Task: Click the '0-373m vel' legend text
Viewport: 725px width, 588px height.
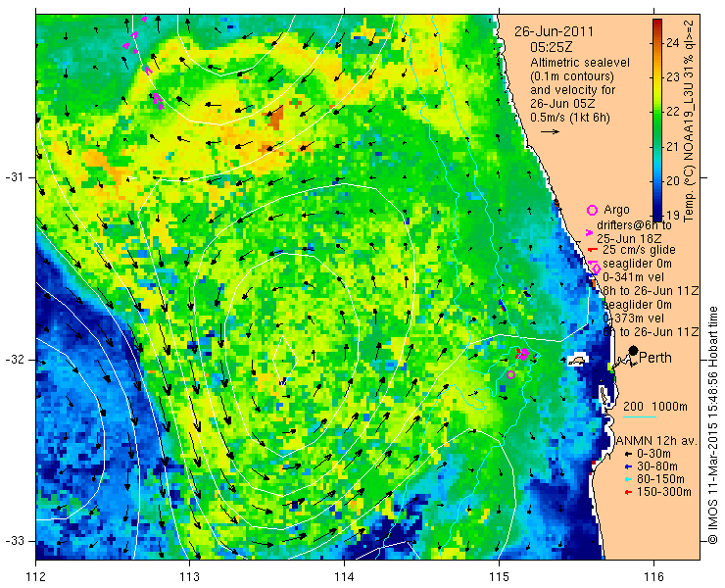Action: coord(634,318)
